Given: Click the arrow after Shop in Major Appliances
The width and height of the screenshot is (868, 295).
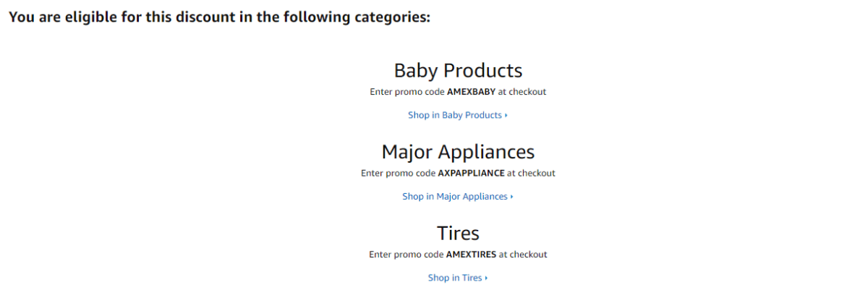Looking at the screenshot, I should 511,197.
